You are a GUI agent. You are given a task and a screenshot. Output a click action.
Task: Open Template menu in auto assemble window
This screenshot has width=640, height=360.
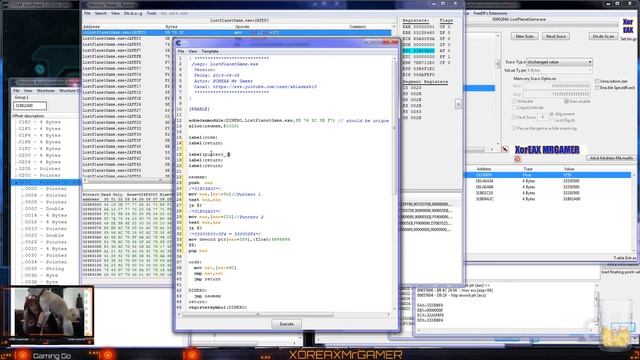pos(210,51)
